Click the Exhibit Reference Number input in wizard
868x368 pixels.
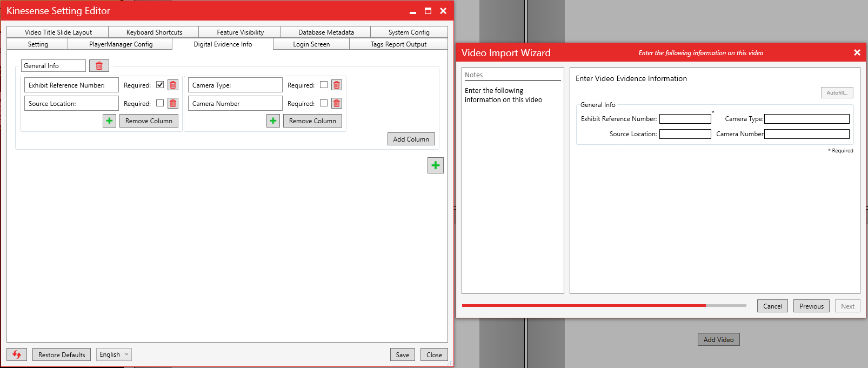coord(685,119)
